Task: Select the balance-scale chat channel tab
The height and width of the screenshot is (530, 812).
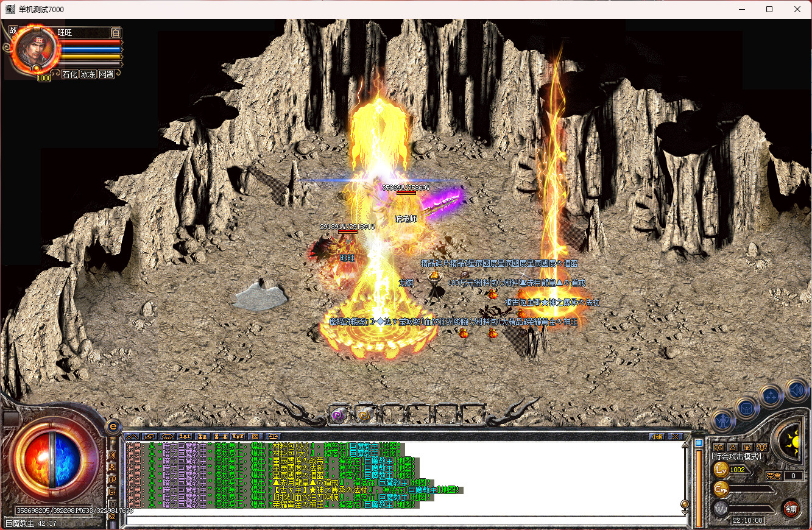Action: click(x=273, y=436)
